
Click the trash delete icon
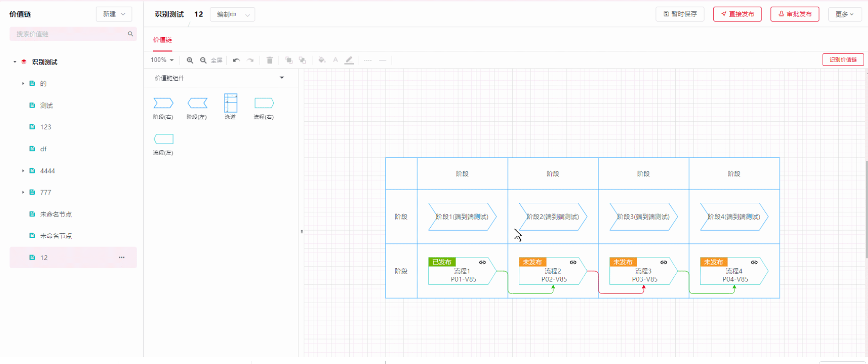tap(270, 60)
